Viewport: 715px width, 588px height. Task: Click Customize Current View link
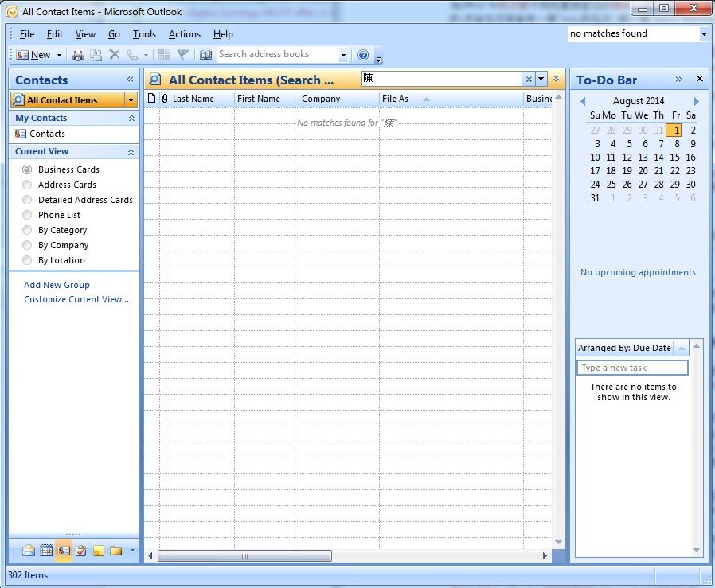pyautogui.click(x=76, y=299)
